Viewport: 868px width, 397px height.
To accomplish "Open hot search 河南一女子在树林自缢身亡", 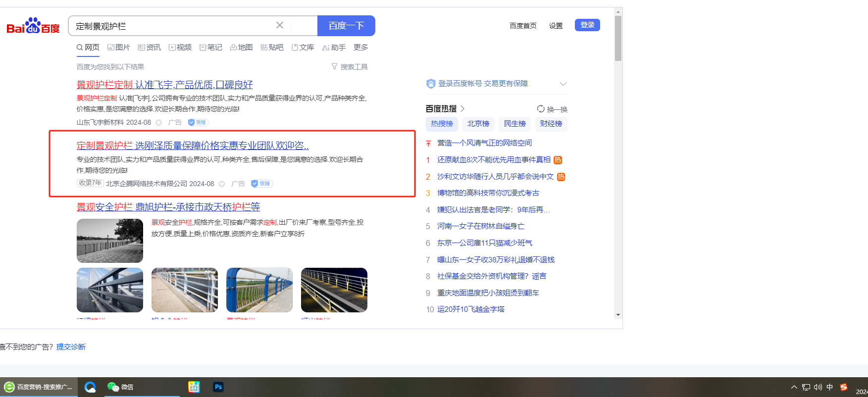I will (x=481, y=226).
